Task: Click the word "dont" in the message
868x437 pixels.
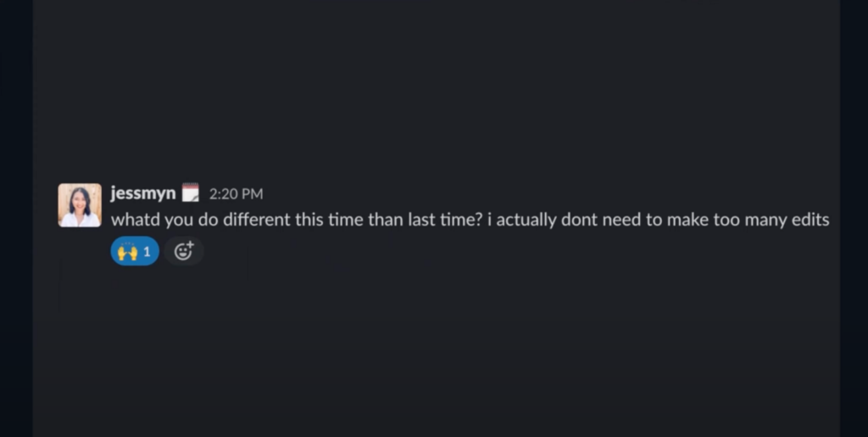Action: (579, 220)
